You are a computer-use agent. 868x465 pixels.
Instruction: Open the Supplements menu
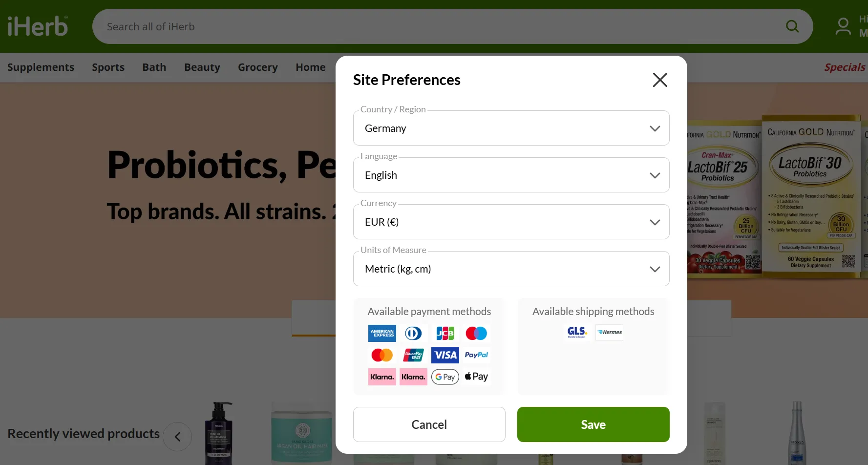pos(41,67)
